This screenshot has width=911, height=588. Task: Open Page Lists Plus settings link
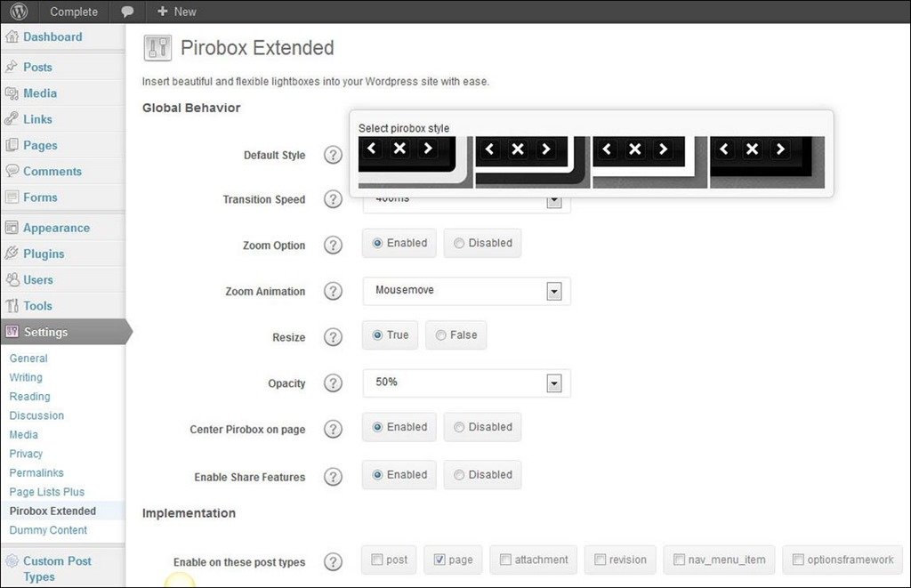(47, 492)
